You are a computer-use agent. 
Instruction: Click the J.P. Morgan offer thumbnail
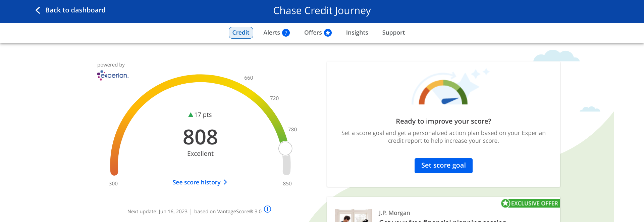click(354, 216)
